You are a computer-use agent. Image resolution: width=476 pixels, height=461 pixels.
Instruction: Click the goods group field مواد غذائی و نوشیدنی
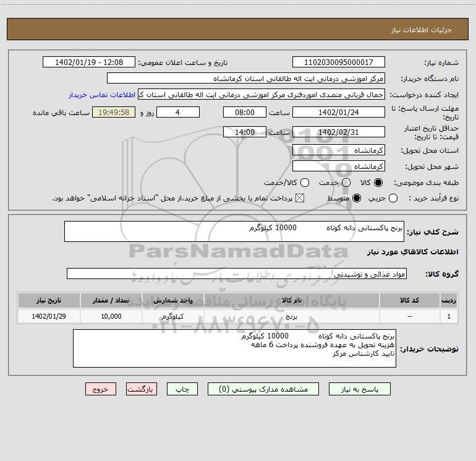[x=237, y=274]
